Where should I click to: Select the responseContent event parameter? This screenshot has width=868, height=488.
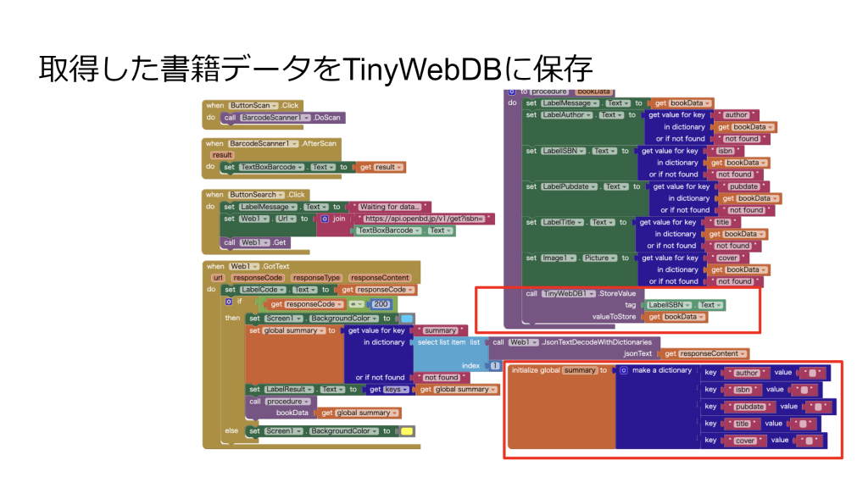click(380, 278)
